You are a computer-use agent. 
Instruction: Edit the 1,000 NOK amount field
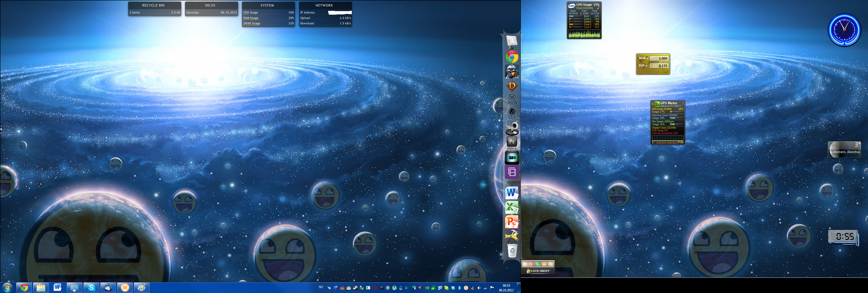(659, 58)
